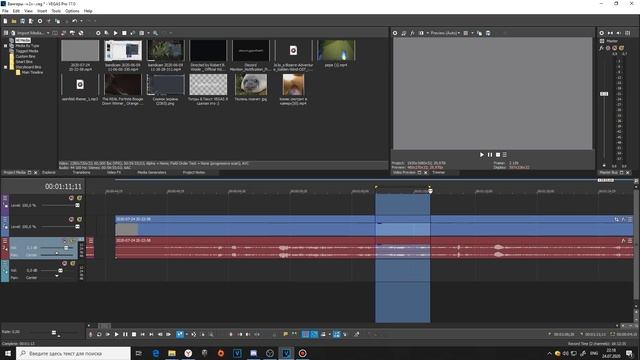Switch to the Trimmer tab
The height and width of the screenshot is (360, 640).
pyautogui.click(x=438, y=173)
